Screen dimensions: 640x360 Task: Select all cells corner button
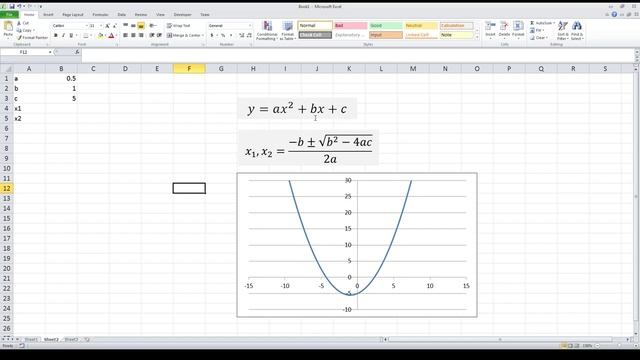tap(7, 69)
